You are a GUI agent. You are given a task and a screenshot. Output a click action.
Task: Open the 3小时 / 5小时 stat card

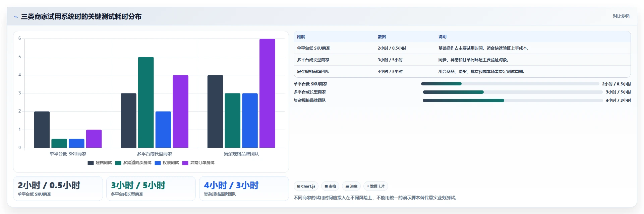151,189
